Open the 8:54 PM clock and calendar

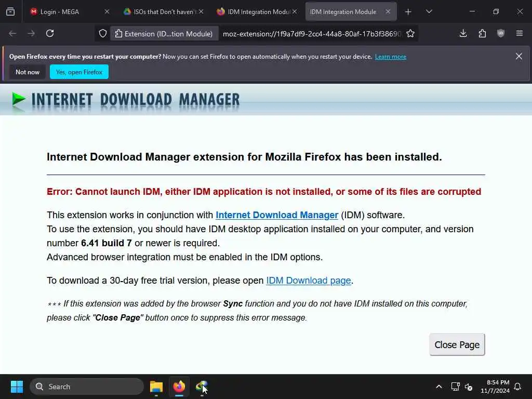tap(495, 387)
